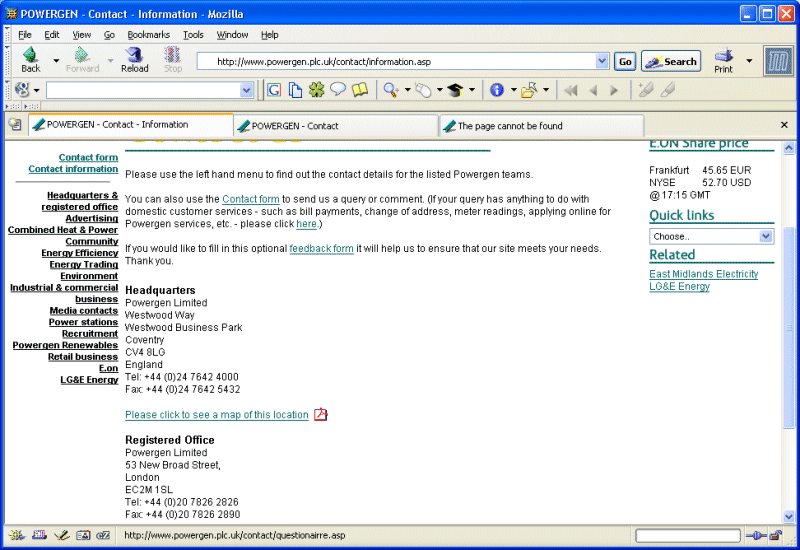Expand the URL bar history dropdown
Viewport: 800px width, 550px height.
click(x=602, y=61)
